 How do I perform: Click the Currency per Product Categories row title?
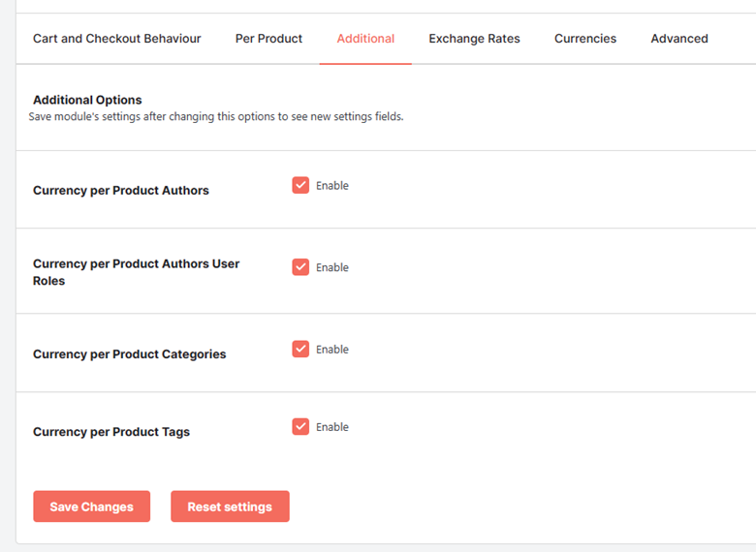129,354
